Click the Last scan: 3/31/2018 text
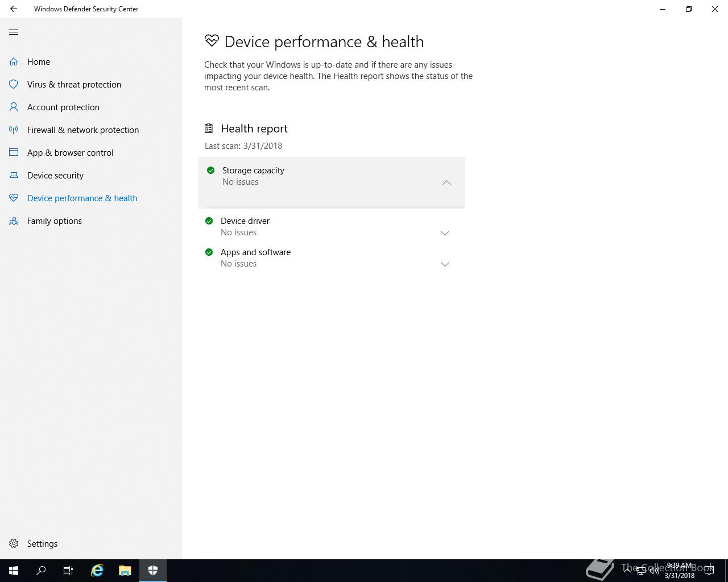This screenshot has height=582, width=728. (243, 145)
